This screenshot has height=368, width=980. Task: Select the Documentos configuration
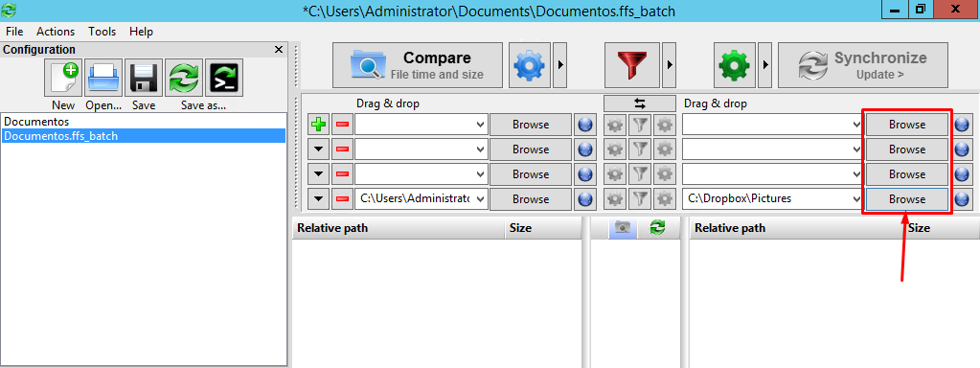[144, 121]
